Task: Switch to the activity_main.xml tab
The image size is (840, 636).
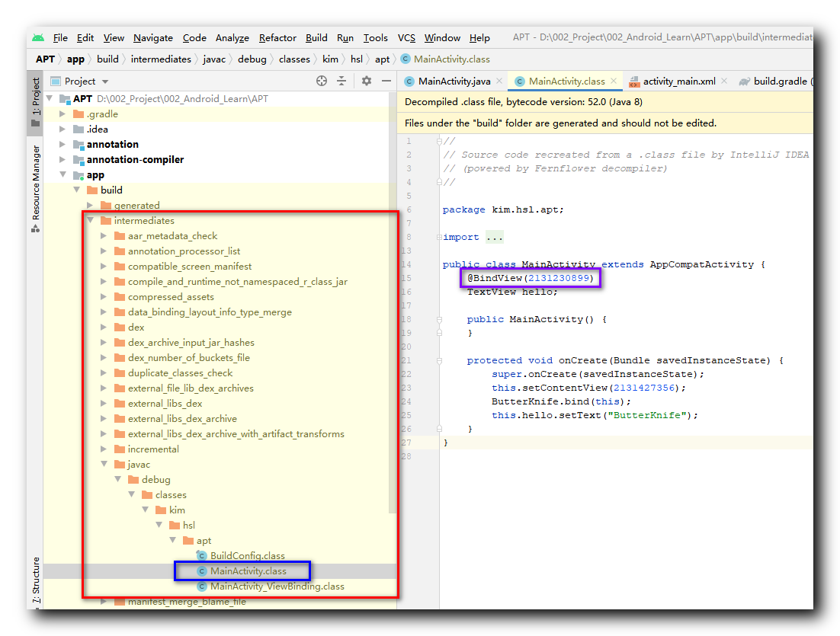Action: 678,81
